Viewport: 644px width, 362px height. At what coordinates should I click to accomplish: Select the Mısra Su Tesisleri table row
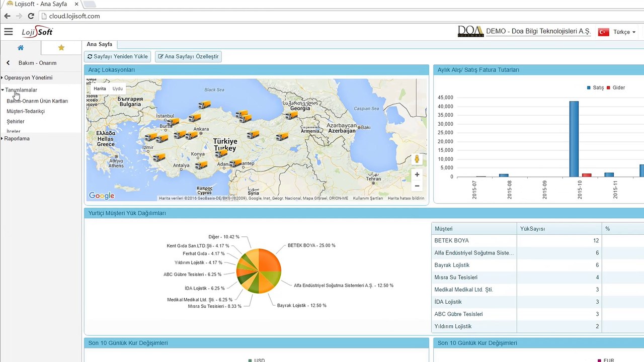tap(538, 278)
